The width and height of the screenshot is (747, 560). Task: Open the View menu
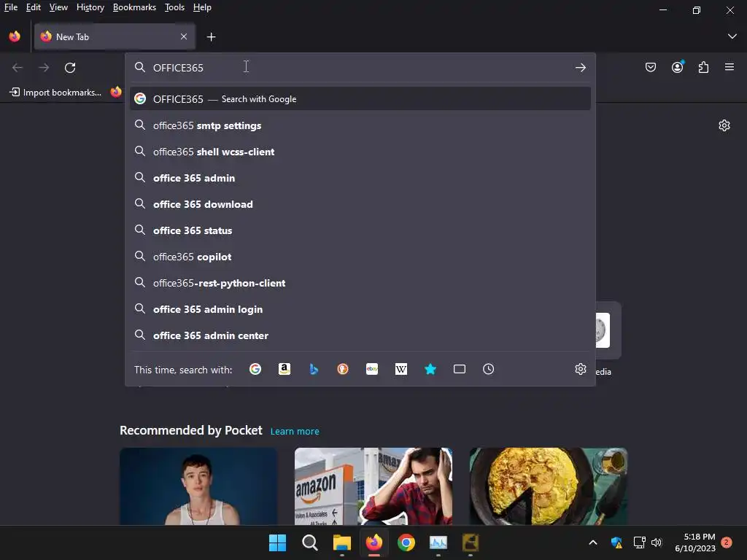(x=58, y=7)
